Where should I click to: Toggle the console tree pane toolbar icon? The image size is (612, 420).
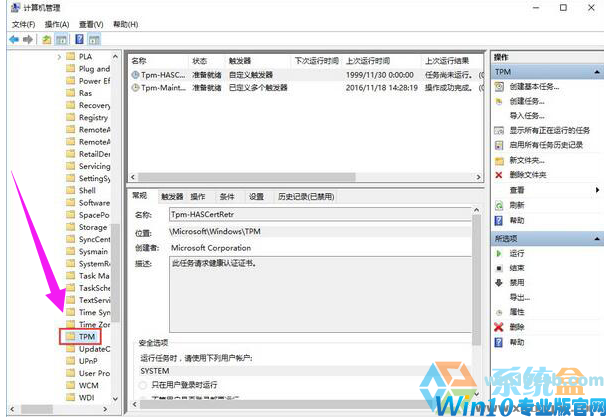point(61,39)
